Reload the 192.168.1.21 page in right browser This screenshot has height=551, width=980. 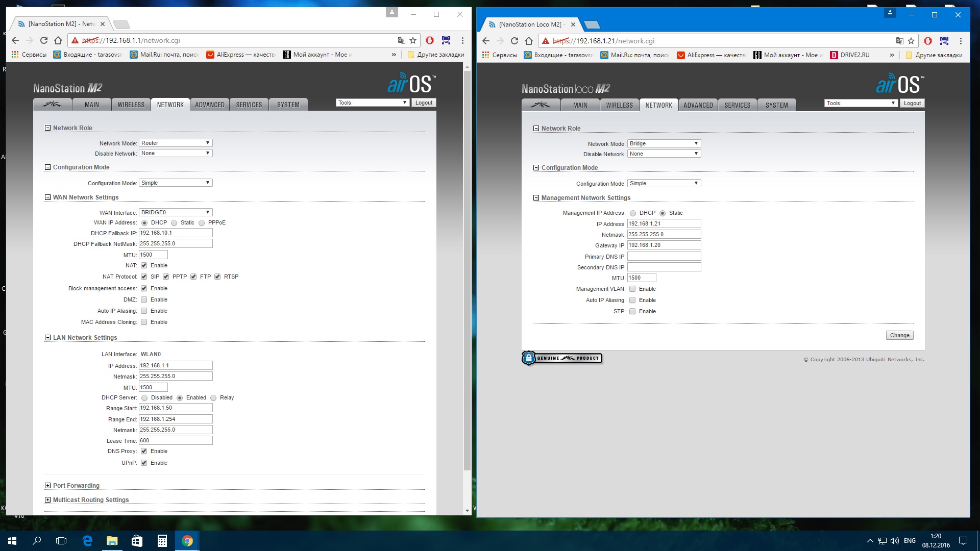(514, 41)
